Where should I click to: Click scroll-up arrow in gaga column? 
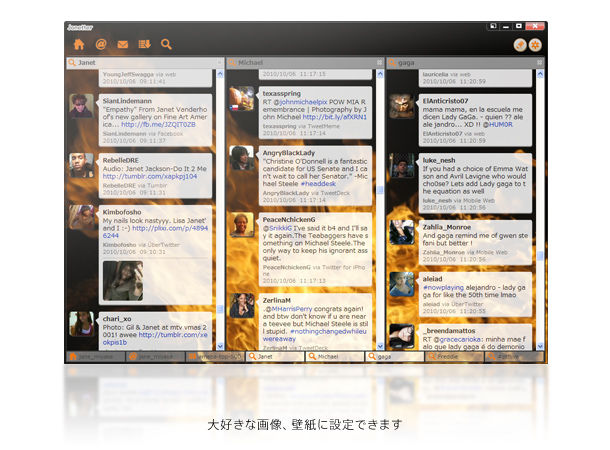(x=540, y=74)
